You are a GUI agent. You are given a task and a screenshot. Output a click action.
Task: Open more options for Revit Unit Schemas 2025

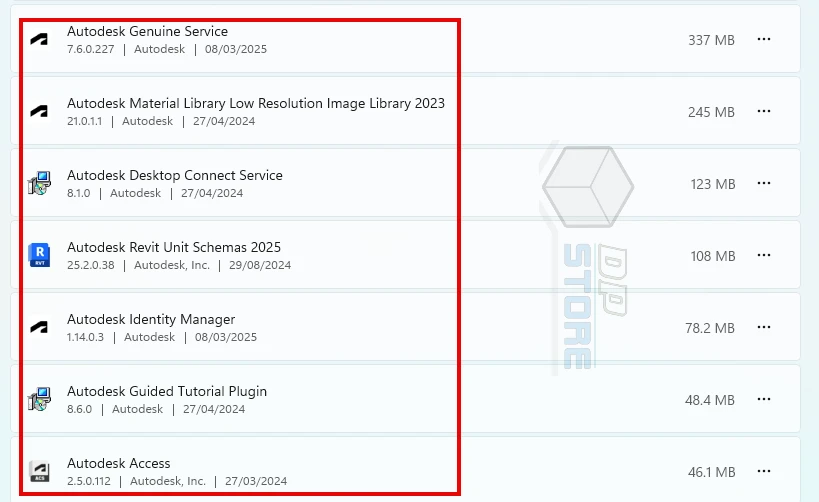(x=764, y=255)
